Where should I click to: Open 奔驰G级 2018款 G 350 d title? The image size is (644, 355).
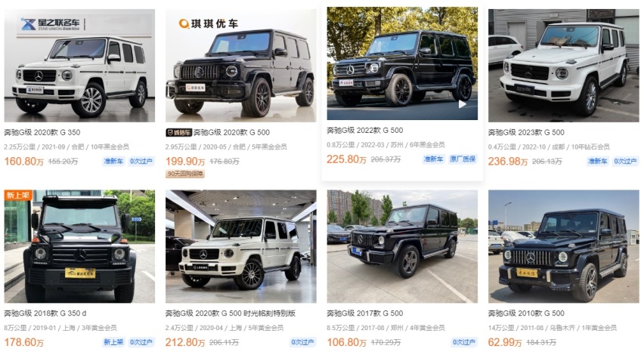click(x=45, y=313)
